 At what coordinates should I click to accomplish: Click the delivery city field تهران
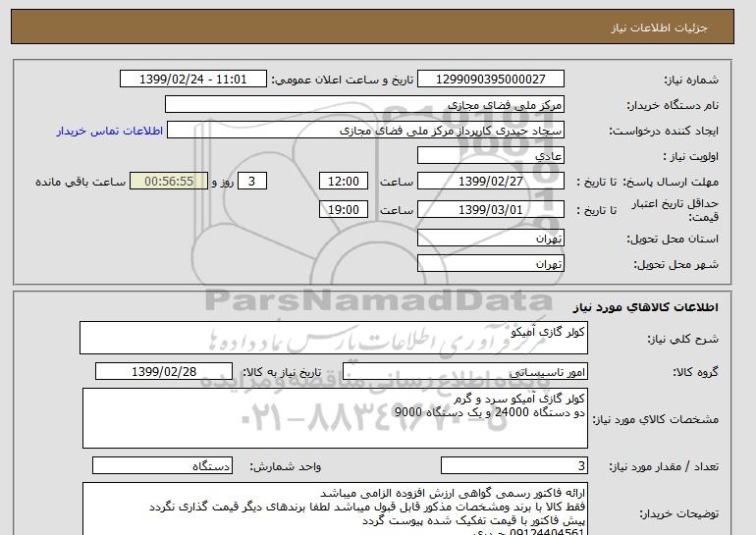click(x=490, y=264)
